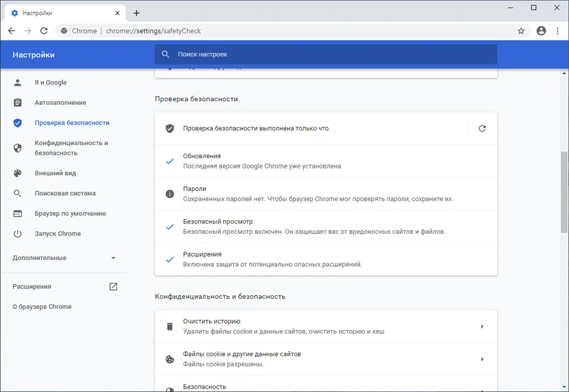569x392 pixels.
Task: Rerun safety check with the refresh icon
Action: click(482, 129)
